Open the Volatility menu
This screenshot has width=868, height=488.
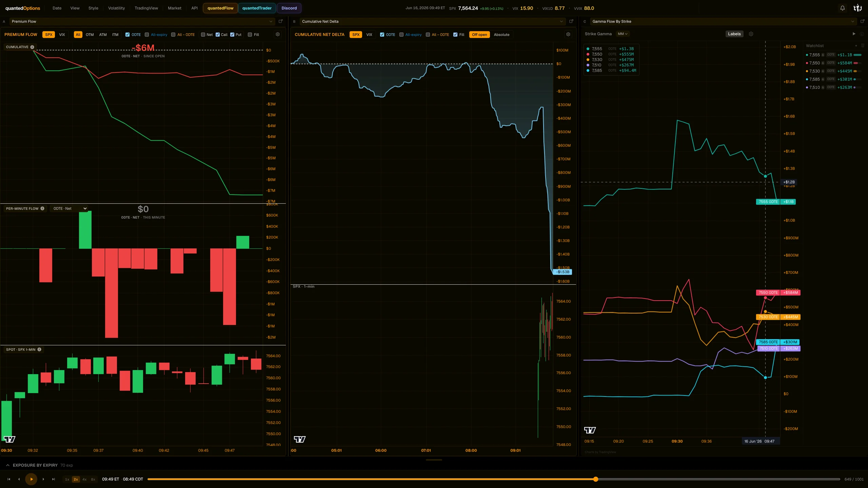[x=116, y=8]
